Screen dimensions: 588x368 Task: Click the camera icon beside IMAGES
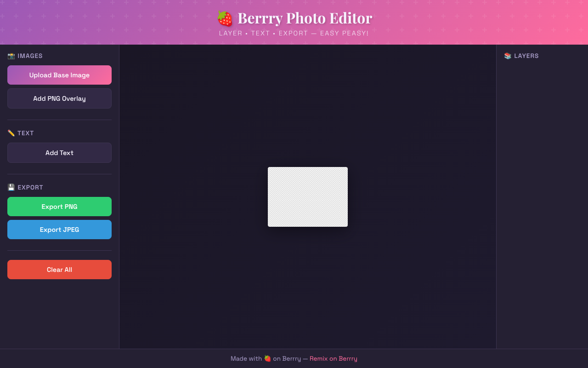tap(11, 56)
